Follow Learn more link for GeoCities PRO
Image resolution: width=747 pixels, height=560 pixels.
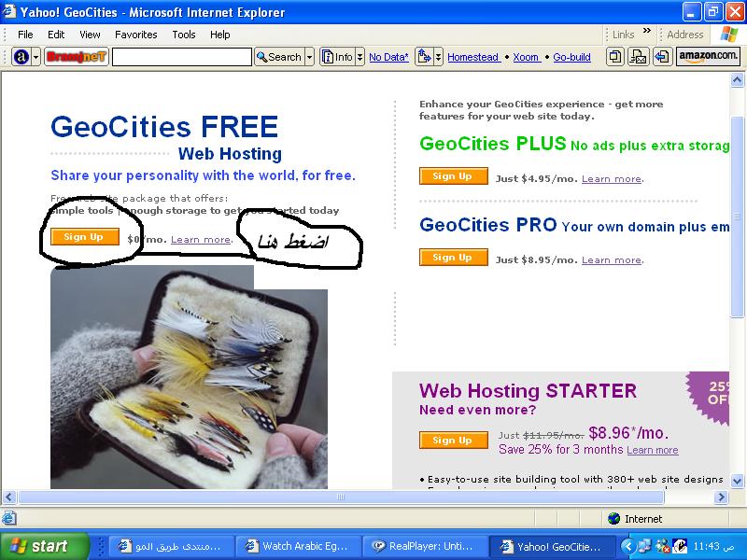tap(613, 260)
